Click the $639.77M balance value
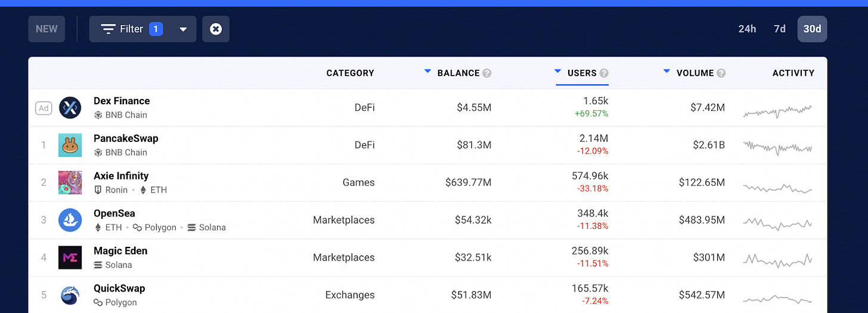This screenshot has width=868, height=313. pos(469,182)
